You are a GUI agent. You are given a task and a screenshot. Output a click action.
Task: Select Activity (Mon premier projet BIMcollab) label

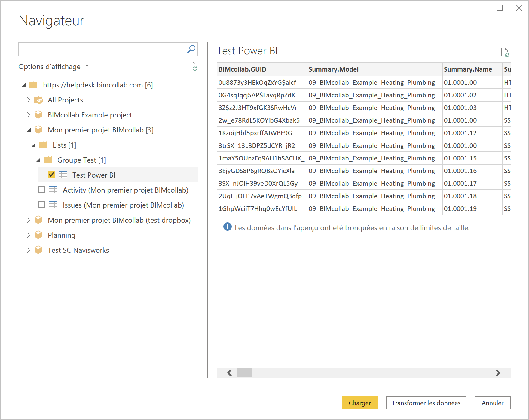(x=125, y=190)
